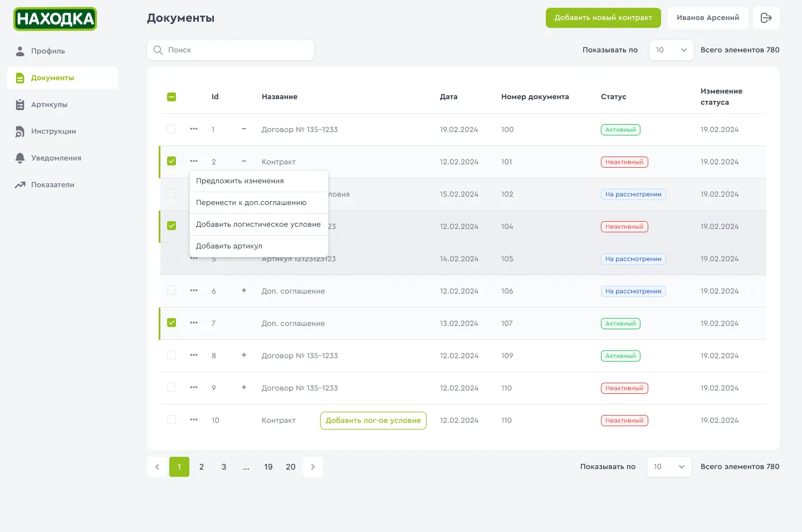802x532 pixels.
Task: Click the Название column header
Action: [x=280, y=97]
